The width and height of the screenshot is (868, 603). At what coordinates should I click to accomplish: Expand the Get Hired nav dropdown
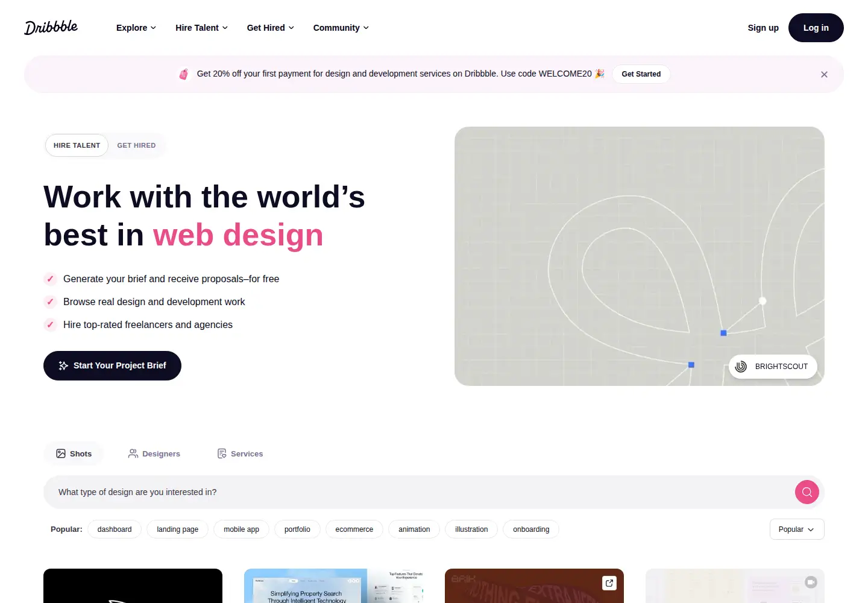[x=271, y=28]
